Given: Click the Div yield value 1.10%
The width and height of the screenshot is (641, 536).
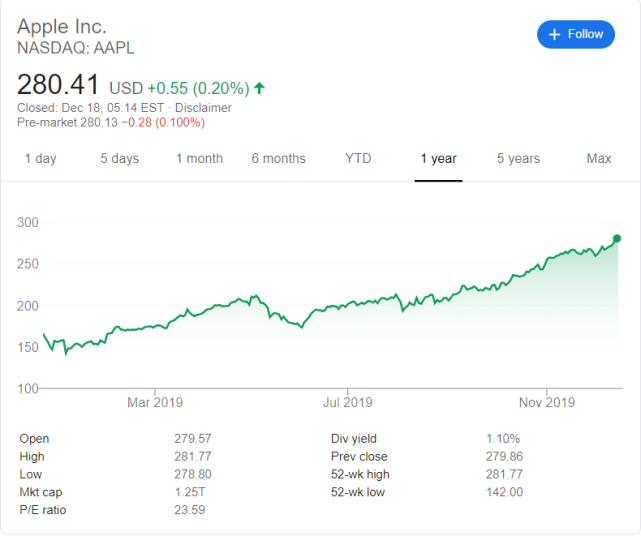Looking at the screenshot, I should click(503, 439).
